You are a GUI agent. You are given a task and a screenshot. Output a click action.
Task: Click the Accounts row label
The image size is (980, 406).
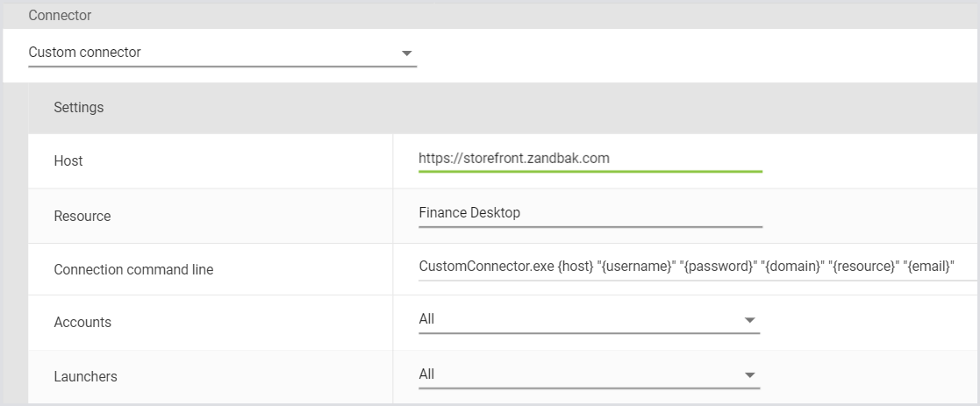82,323
